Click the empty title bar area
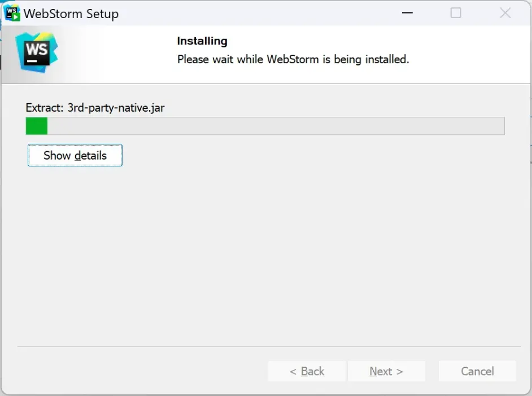532x396 pixels. pyautogui.click(x=254, y=13)
